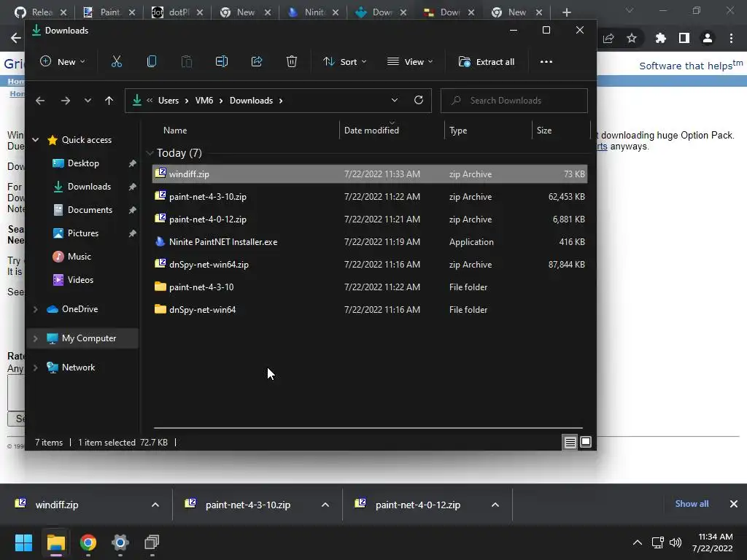Switch to the Paint browser tab

click(x=109, y=12)
